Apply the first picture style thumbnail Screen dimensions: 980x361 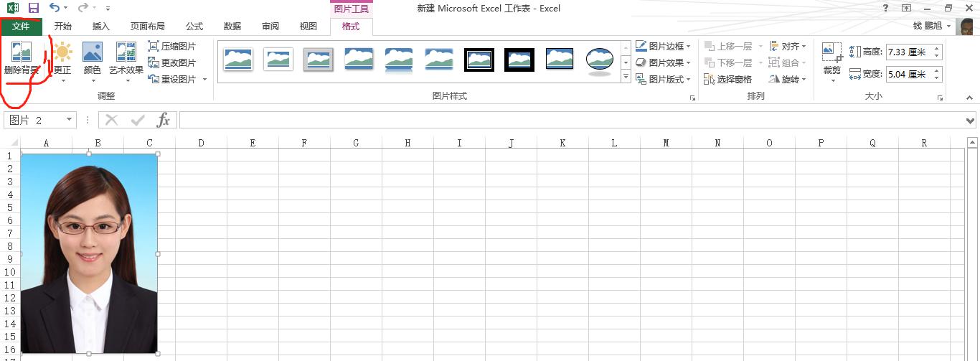point(238,60)
